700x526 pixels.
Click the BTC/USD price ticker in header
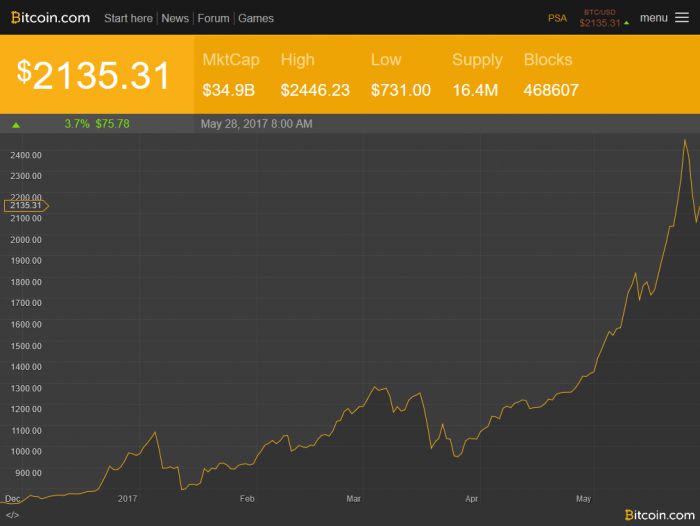pyautogui.click(x=600, y=22)
